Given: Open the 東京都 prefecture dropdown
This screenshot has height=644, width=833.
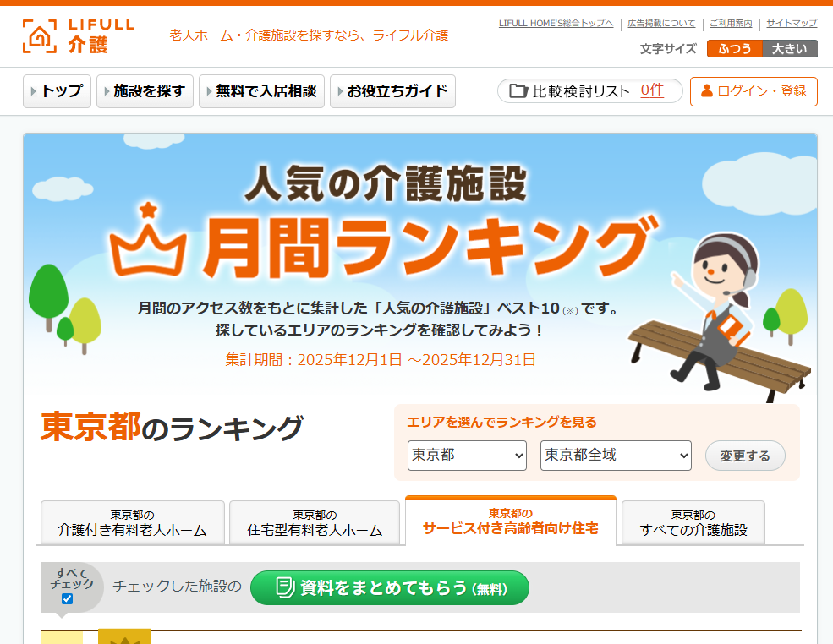Looking at the screenshot, I should pos(467,456).
